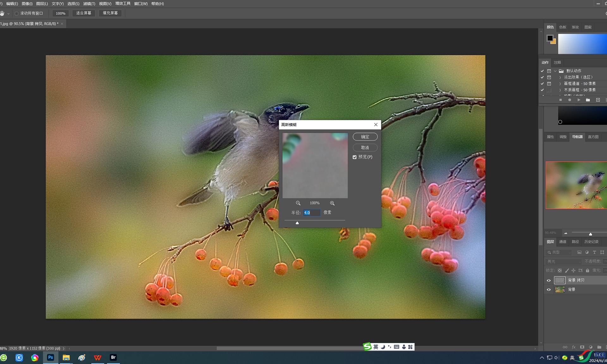
Task: Adjust the Gaussian Blur radius slider handle
Action: (297, 223)
